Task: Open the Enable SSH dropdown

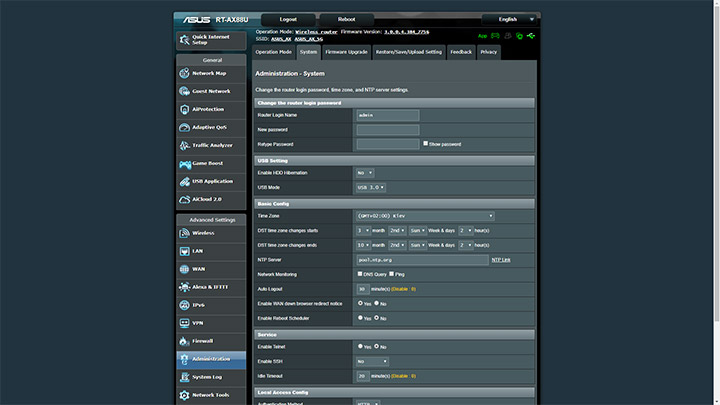Action: 372,361
